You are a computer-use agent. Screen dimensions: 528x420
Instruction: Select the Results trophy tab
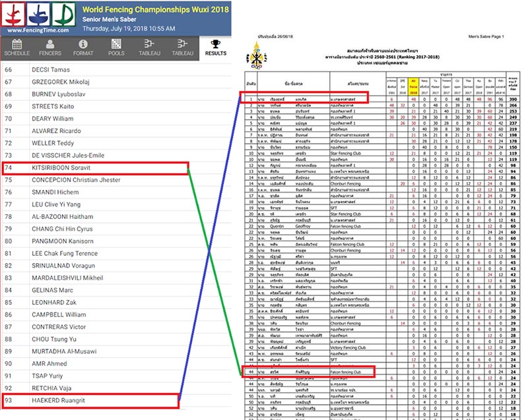[x=214, y=44]
